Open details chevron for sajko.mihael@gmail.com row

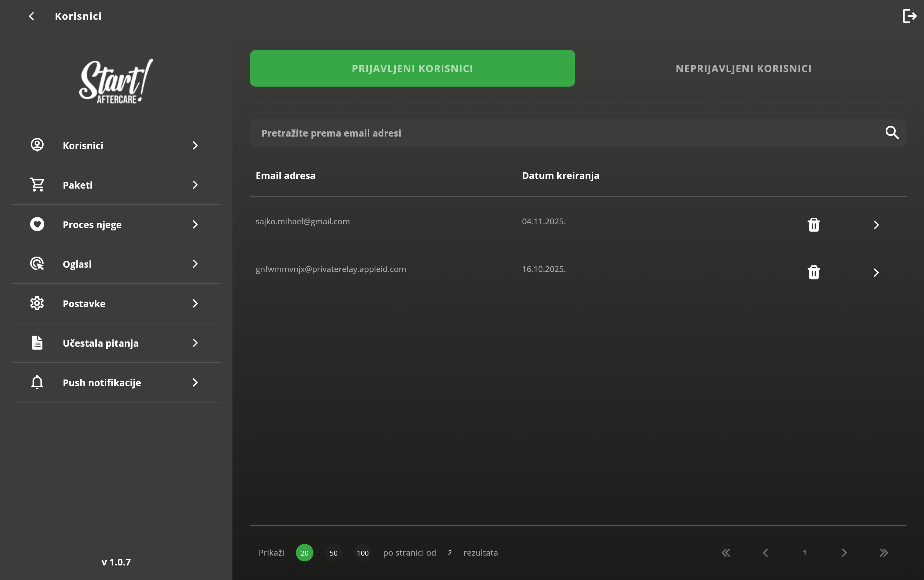(x=876, y=225)
